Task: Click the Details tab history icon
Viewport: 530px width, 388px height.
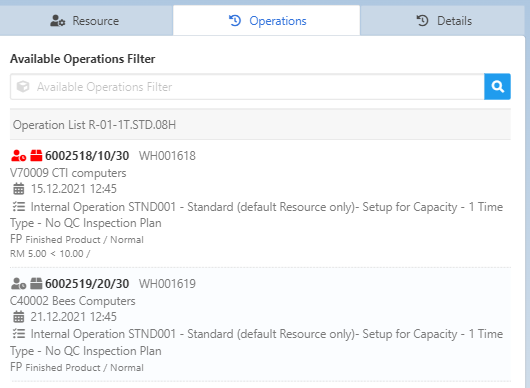Action: (422, 21)
